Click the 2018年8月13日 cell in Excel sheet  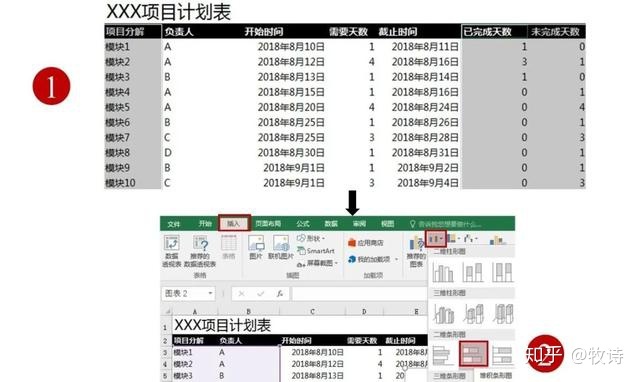pos(318,375)
